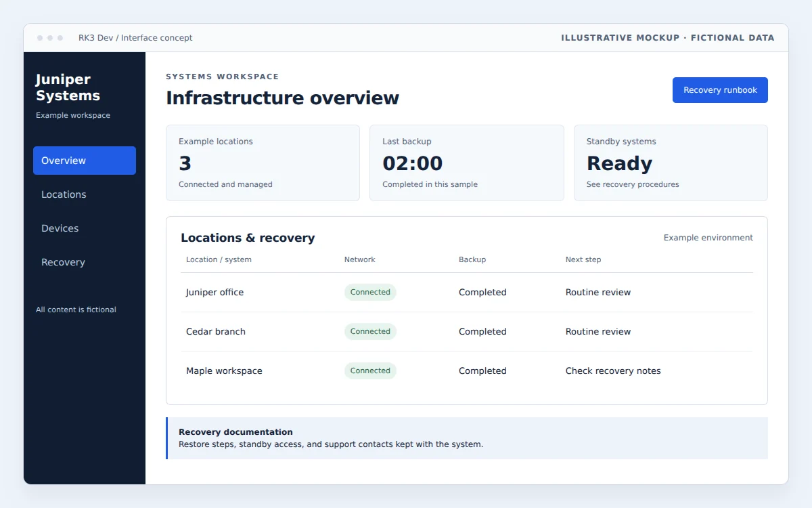Select the Maple workspace row name
Screen dimensions: 812x508
tap(224, 371)
